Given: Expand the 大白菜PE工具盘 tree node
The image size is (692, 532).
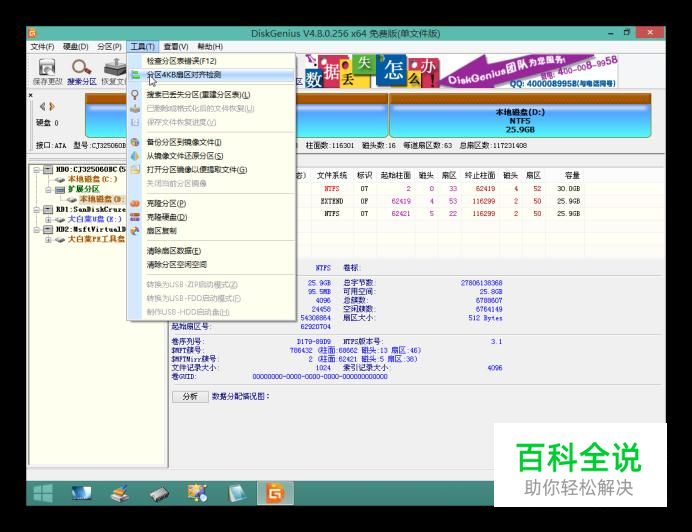Looking at the screenshot, I should click(48, 240).
